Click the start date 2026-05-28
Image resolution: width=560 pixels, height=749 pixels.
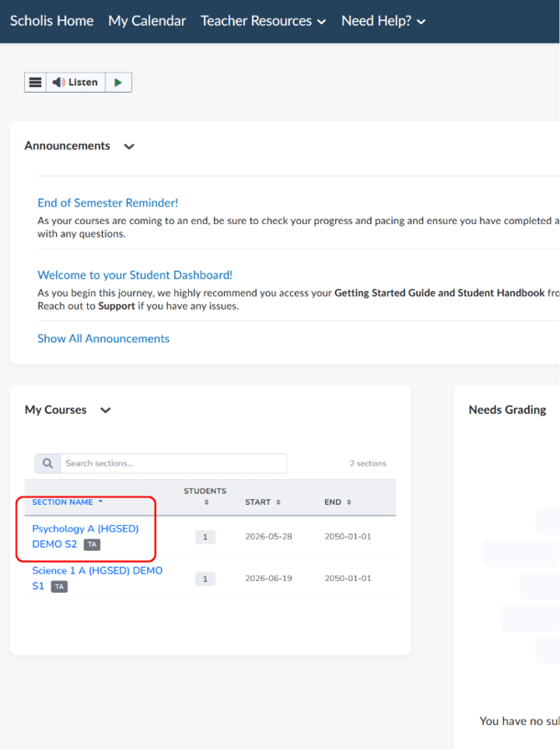click(x=268, y=537)
